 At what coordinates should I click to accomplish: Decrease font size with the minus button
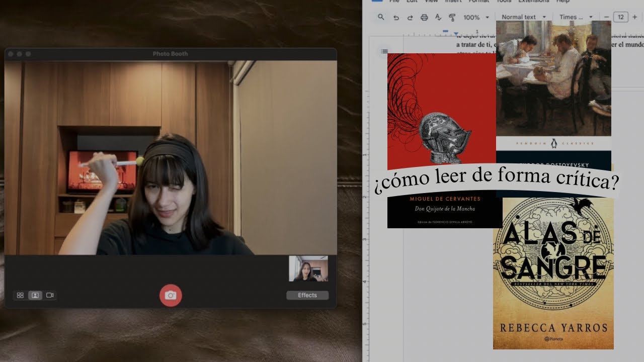coord(606,17)
